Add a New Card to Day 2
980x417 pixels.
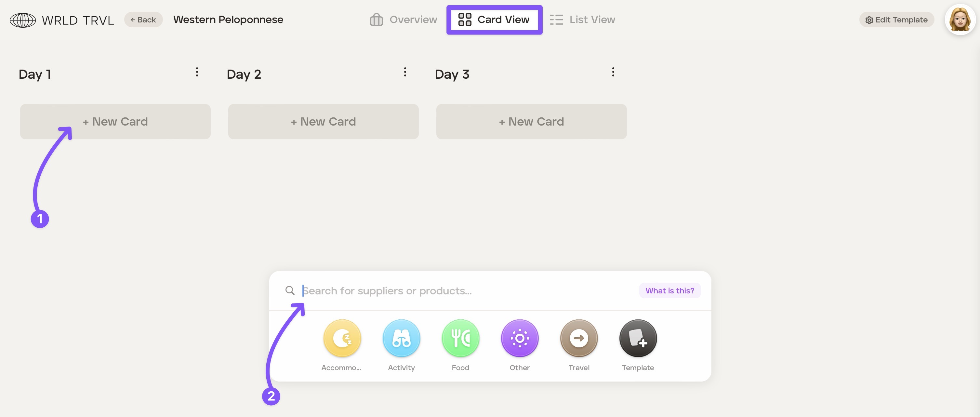[323, 121]
